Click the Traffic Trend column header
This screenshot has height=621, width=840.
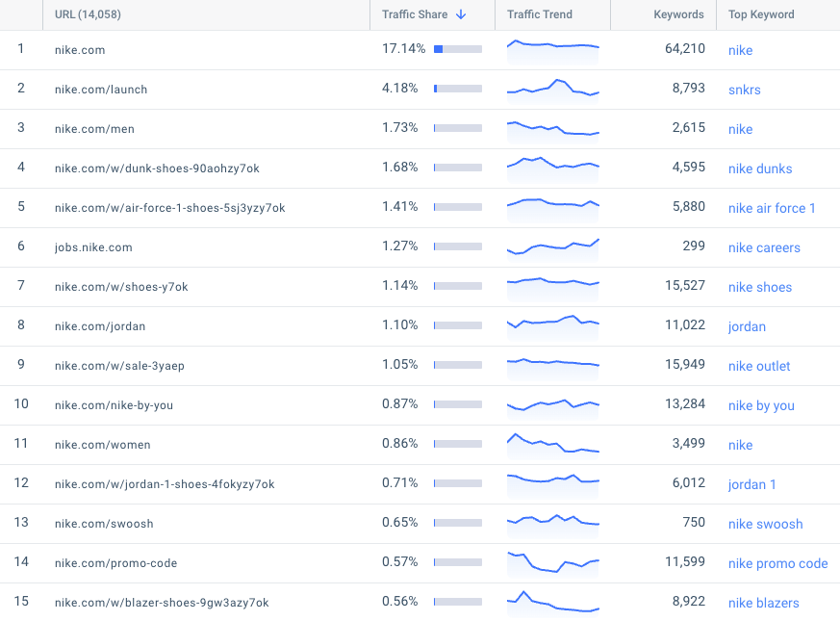coord(540,14)
